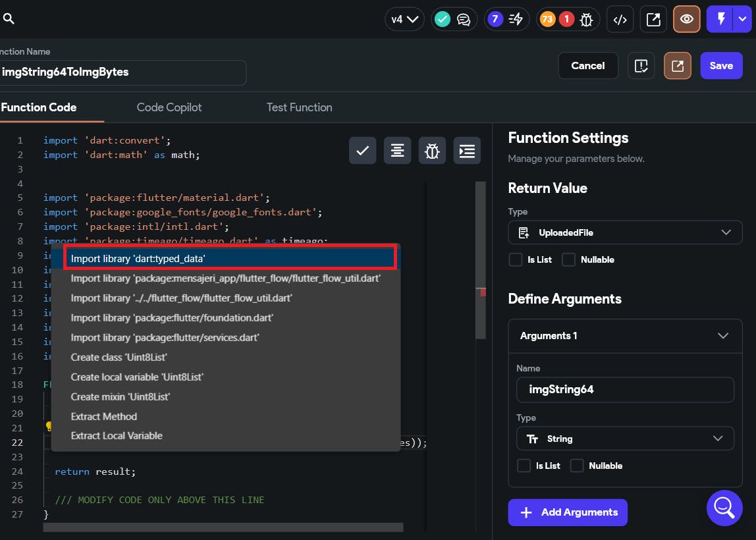Click the bug issues icon in top bar
Viewport: 756px width, 540px height.
[586, 20]
